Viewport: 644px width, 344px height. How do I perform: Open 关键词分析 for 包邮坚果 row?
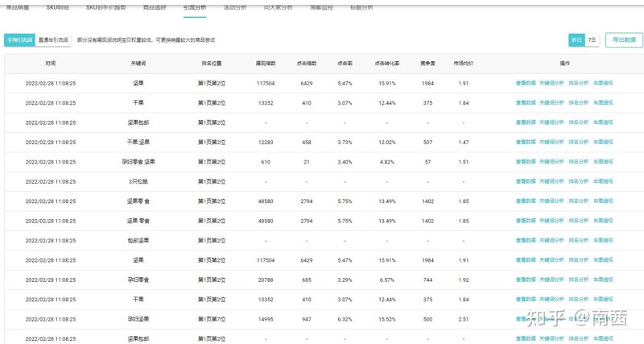click(551, 240)
